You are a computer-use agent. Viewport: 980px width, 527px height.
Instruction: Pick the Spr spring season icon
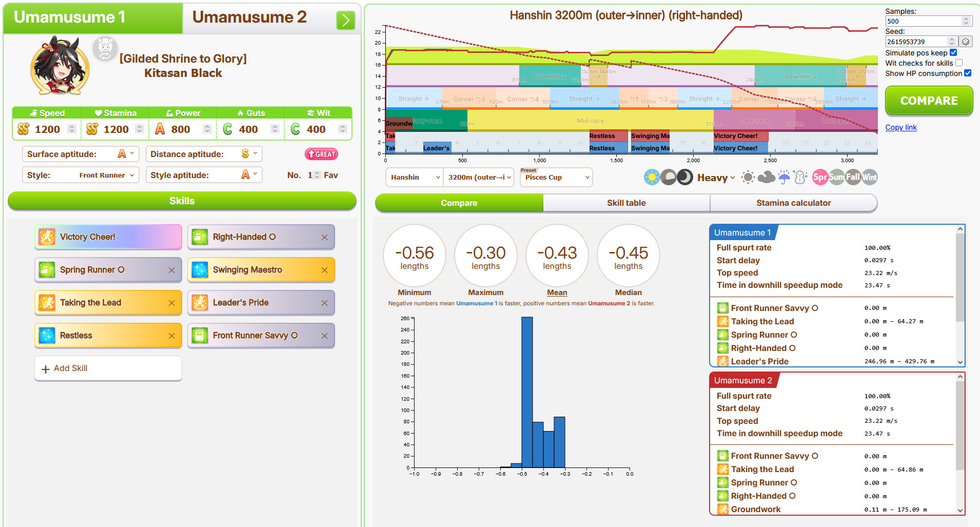click(x=820, y=178)
